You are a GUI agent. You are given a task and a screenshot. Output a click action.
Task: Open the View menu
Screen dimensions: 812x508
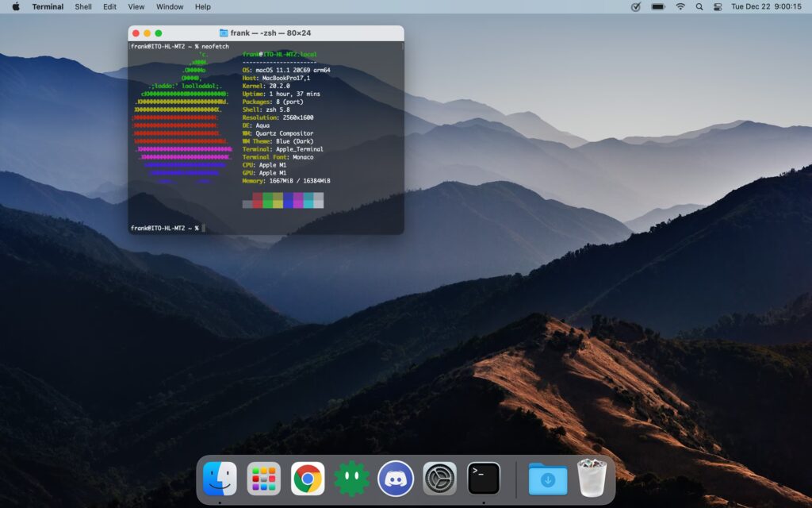136,6
